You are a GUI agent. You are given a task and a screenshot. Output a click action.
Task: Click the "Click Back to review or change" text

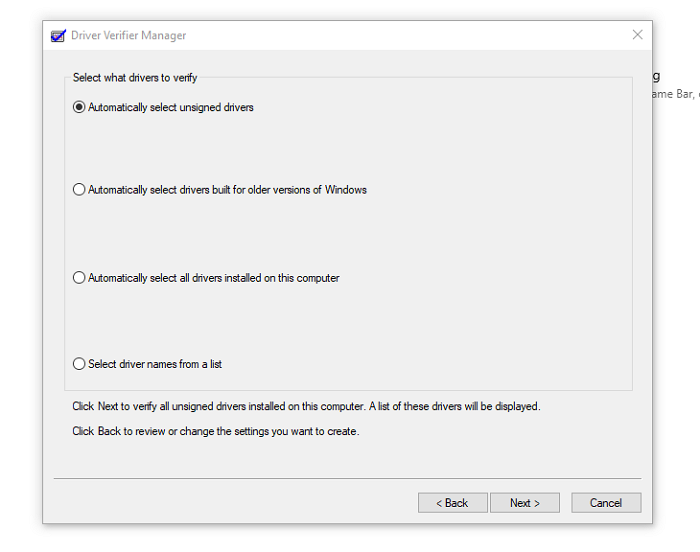(x=215, y=431)
